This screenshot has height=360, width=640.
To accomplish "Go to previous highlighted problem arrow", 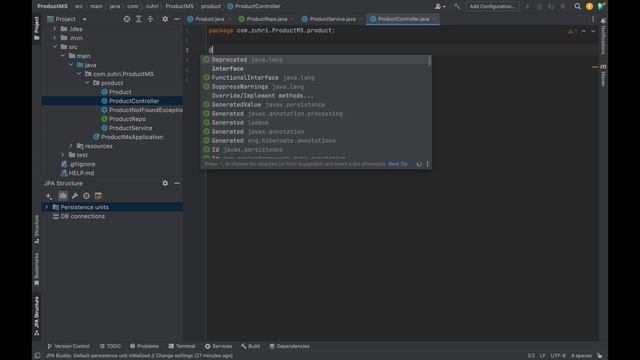I will [584, 31].
